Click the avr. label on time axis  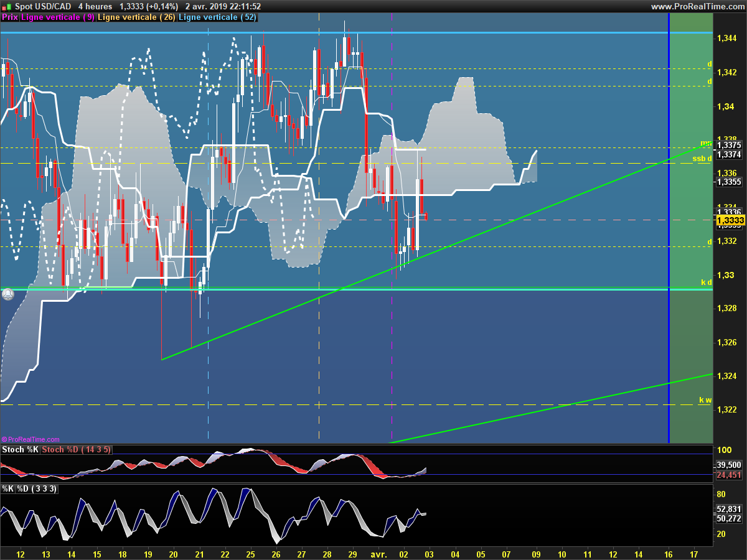tap(378, 553)
